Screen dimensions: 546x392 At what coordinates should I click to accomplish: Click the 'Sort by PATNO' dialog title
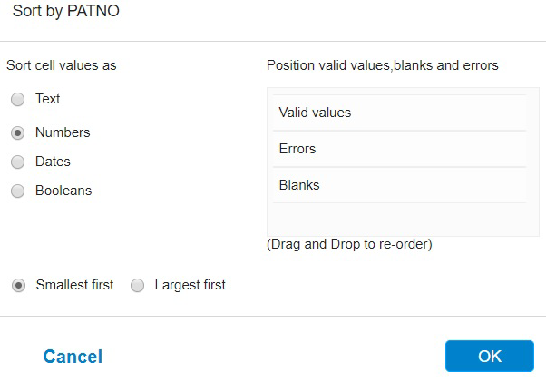(x=65, y=12)
